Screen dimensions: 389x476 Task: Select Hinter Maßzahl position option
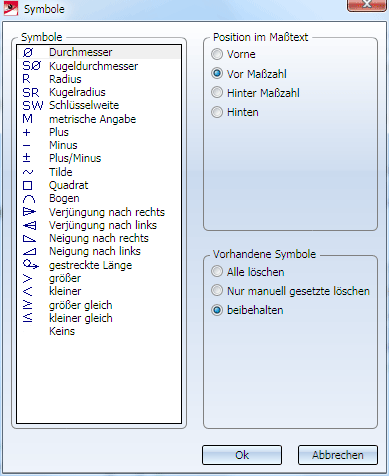point(255,93)
